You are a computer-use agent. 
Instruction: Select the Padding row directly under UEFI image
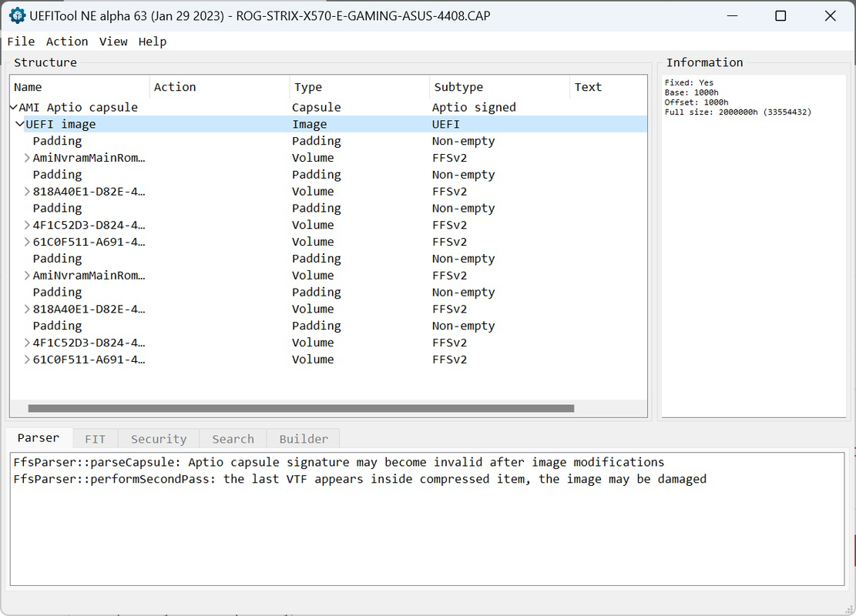(x=329, y=142)
